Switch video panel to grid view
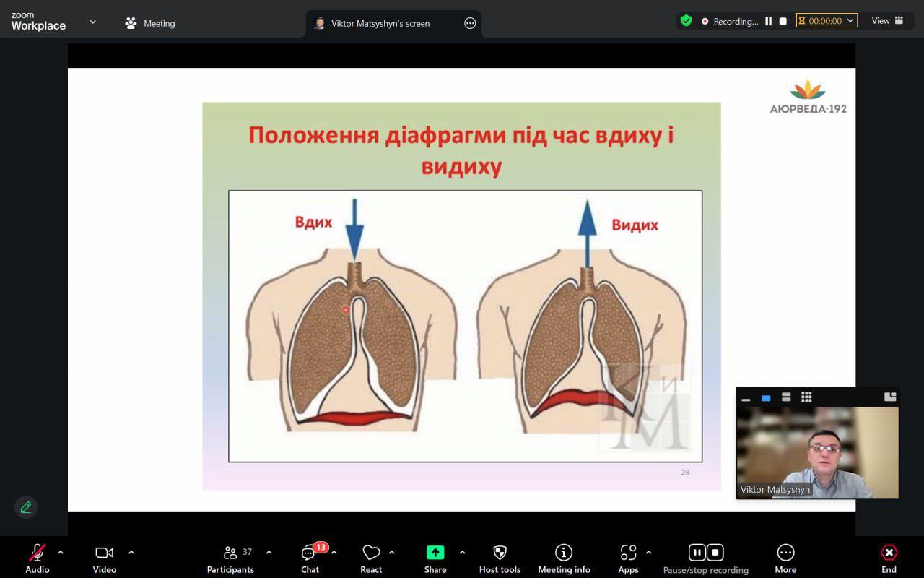 (806, 397)
